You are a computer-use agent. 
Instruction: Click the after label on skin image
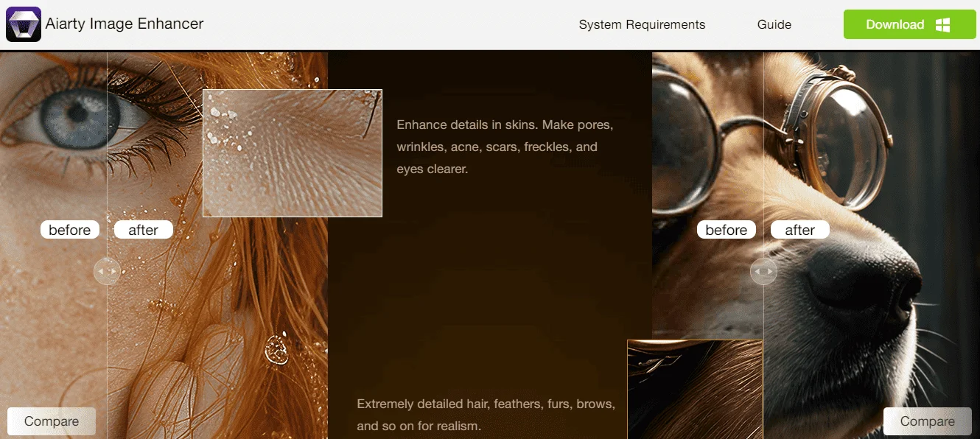coord(144,230)
